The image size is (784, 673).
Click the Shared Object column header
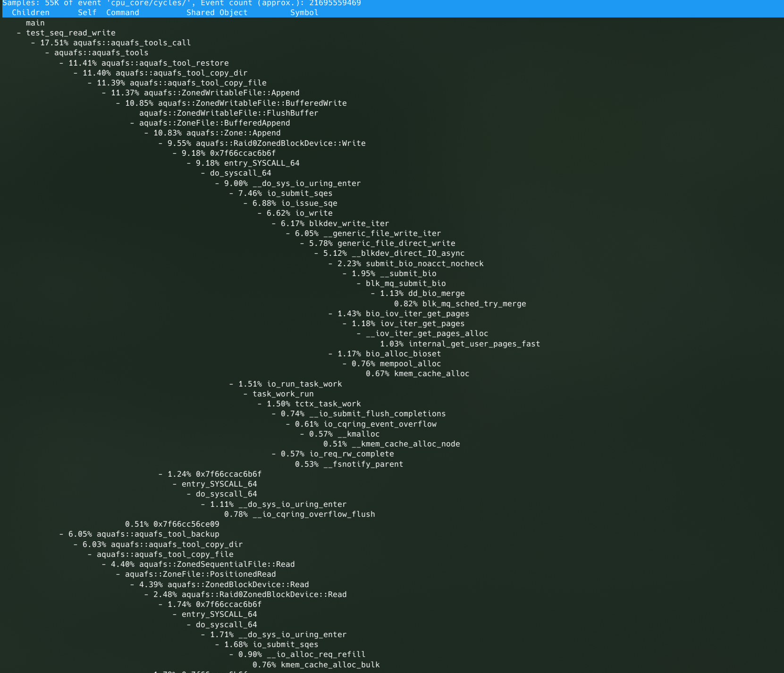coord(217,13)
